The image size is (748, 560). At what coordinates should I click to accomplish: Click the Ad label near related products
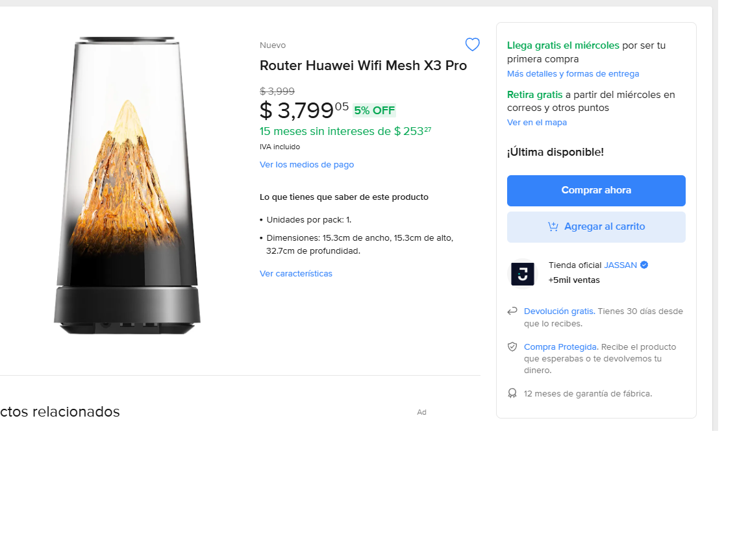tap(421, 413)
